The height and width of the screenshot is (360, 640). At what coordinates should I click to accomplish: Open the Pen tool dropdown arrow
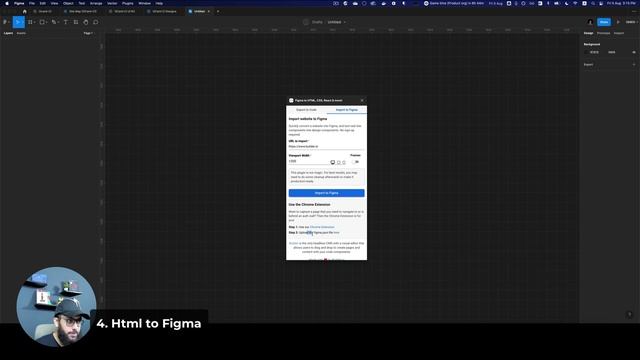(x=58, y=22)
